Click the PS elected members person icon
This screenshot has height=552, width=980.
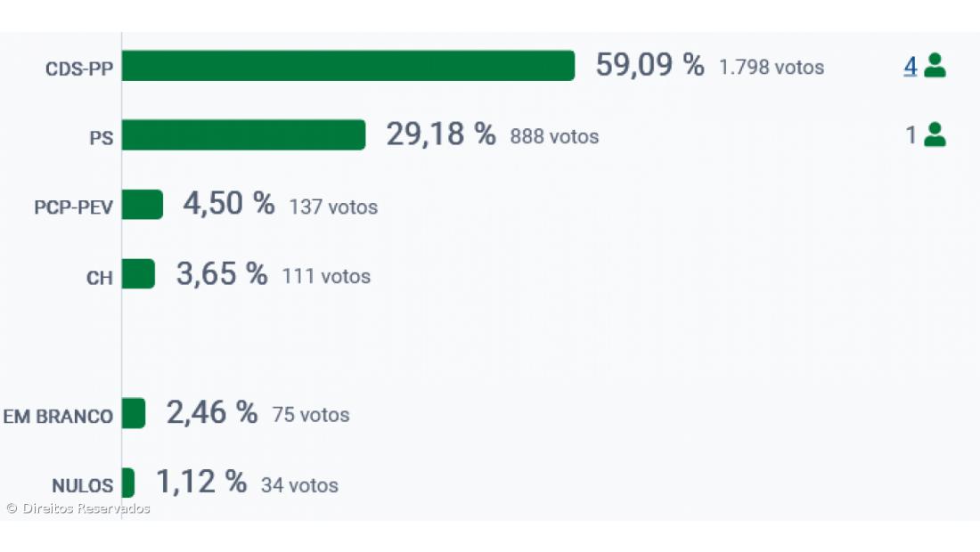click(935, 134)
